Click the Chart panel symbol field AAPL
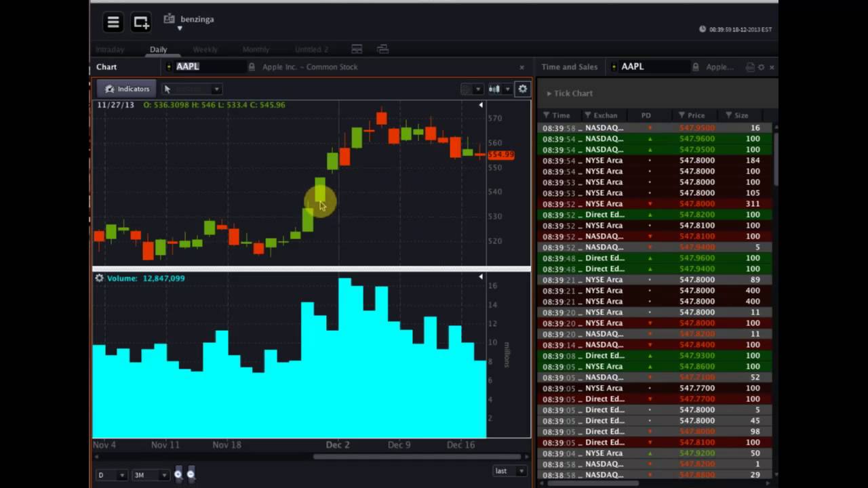 [x=210, y=66]
